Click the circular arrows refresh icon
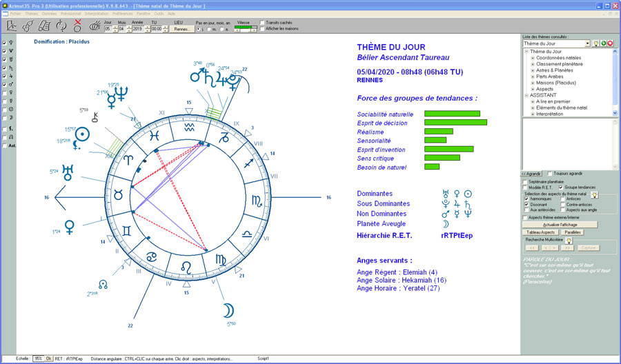The image size is (621, 364). (61, 26)
